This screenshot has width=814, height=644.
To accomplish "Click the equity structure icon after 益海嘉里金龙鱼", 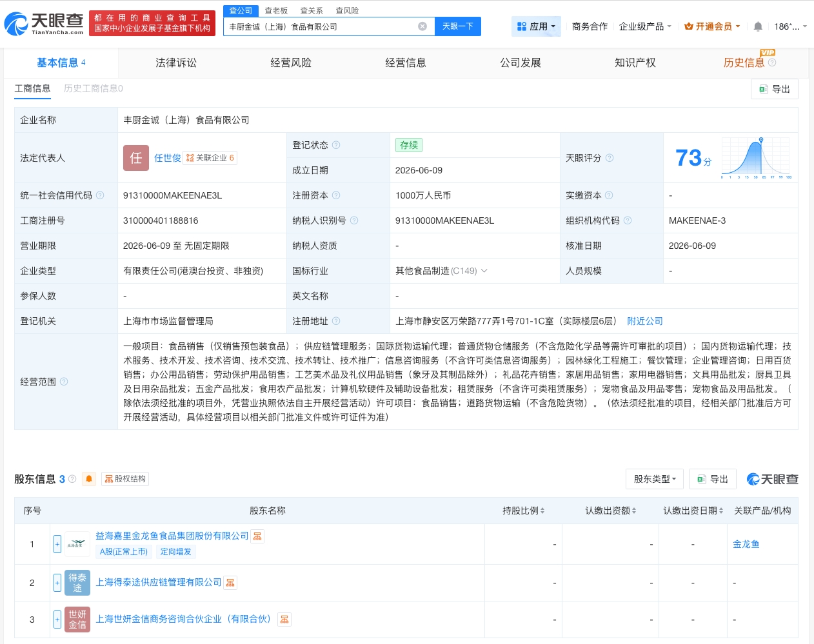I will point(257,536).
